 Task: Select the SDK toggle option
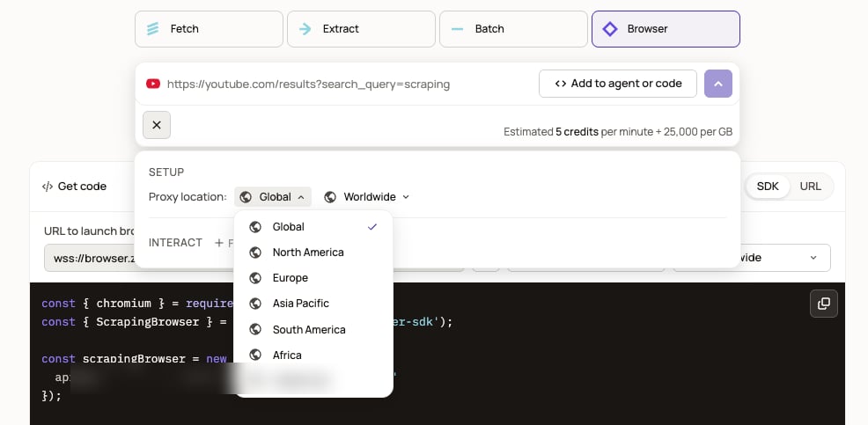click(768, 187)
